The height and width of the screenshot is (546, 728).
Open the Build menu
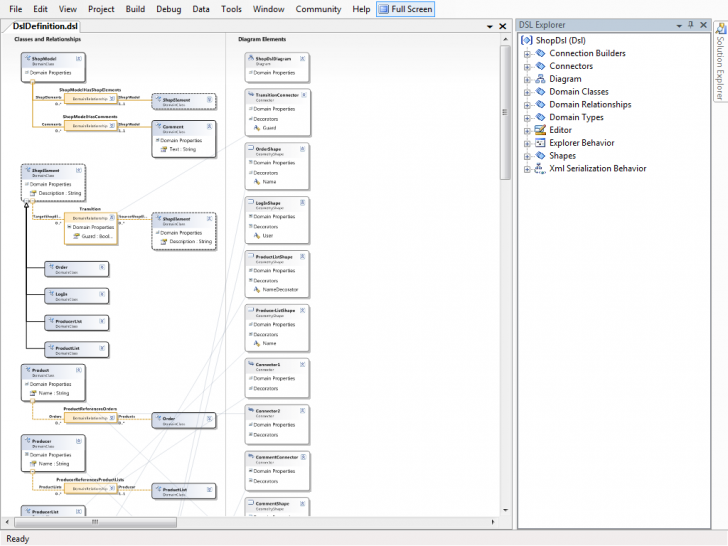coord(135,9)
